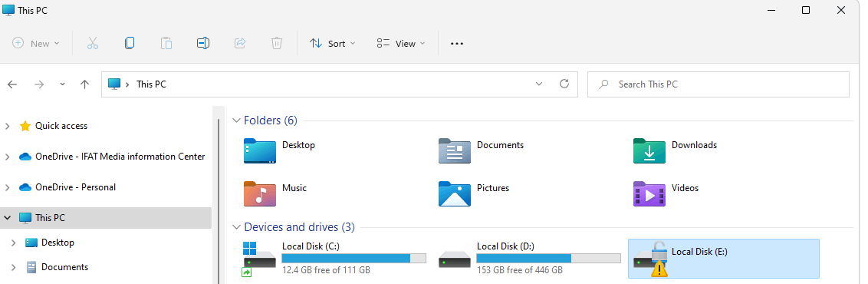The height and width of the screenshot is (284, 868).
Task: Select the Desktop folder icon in Folders
Action: point(260,150)
